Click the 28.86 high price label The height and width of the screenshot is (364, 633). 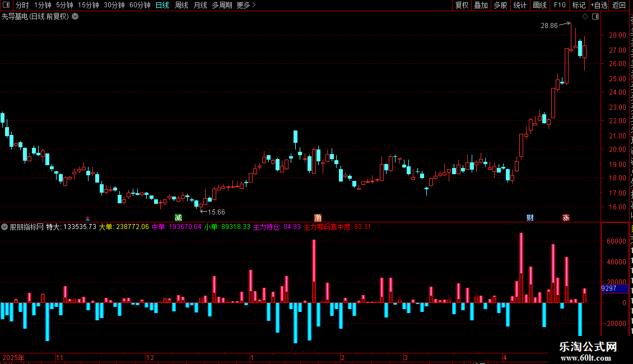549,26
